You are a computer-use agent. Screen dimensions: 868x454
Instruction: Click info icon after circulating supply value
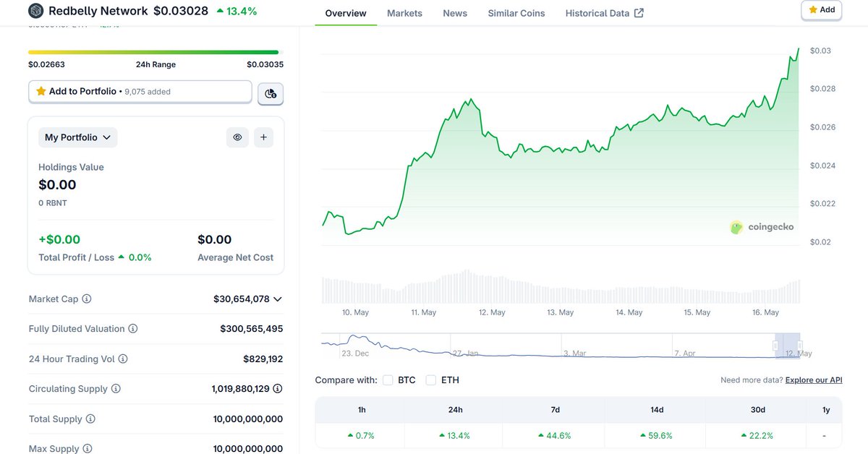tap(278, 389)
